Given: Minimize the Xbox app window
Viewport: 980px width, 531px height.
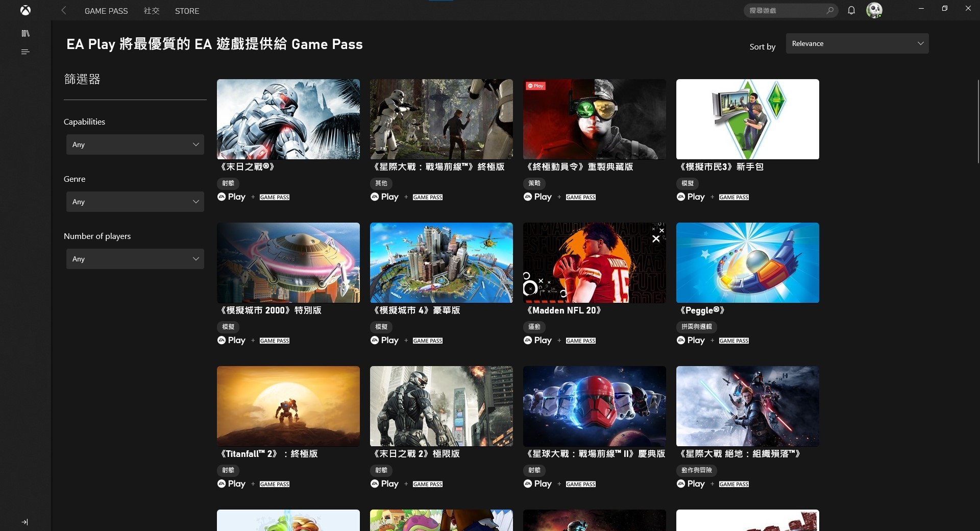Looking at the screenshot, I should pos(921,9).
